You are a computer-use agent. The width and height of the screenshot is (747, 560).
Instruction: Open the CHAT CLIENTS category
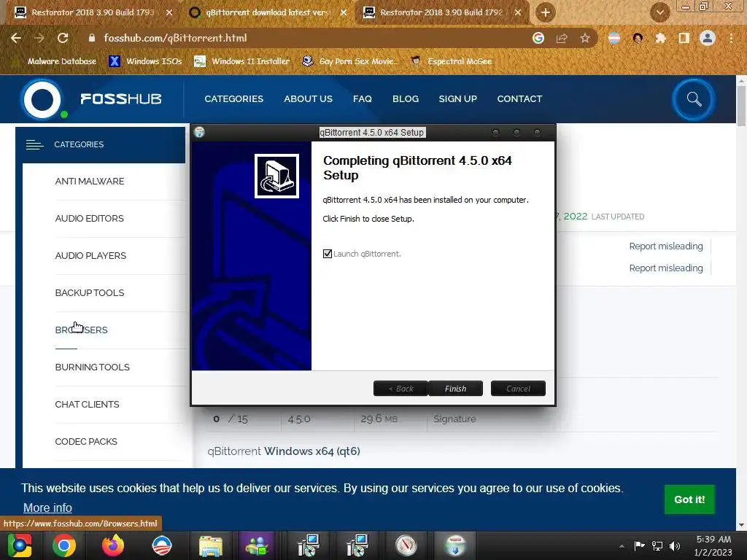click(88, 404)
